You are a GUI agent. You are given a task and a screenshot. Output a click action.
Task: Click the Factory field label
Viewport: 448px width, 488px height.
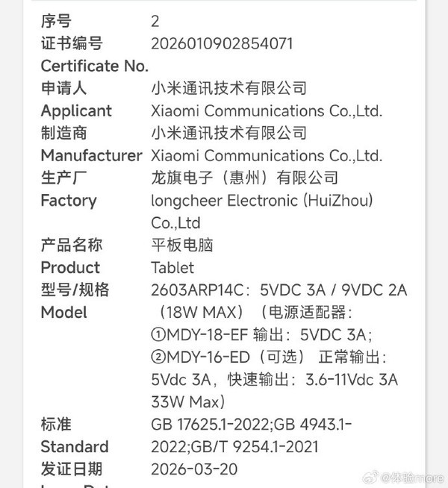[x=69, y=200]
